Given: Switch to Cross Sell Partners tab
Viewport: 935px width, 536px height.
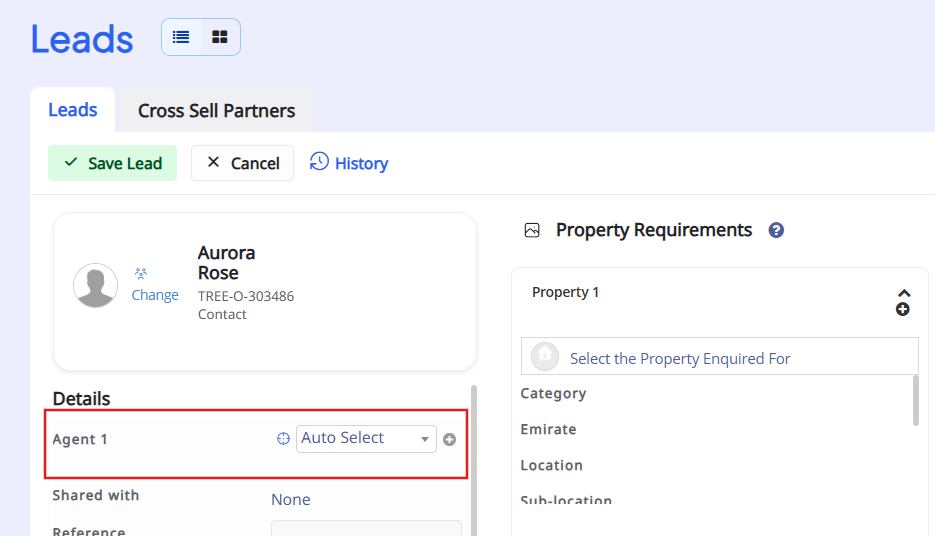Looking at the screenshot, I should click(216, 111).
